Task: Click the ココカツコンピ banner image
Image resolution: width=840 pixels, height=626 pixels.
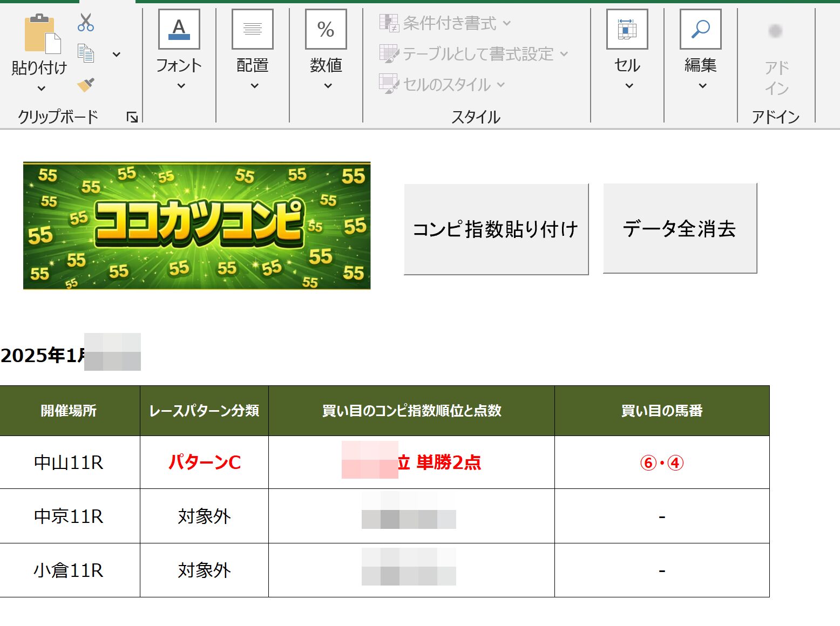Action: 197,226
